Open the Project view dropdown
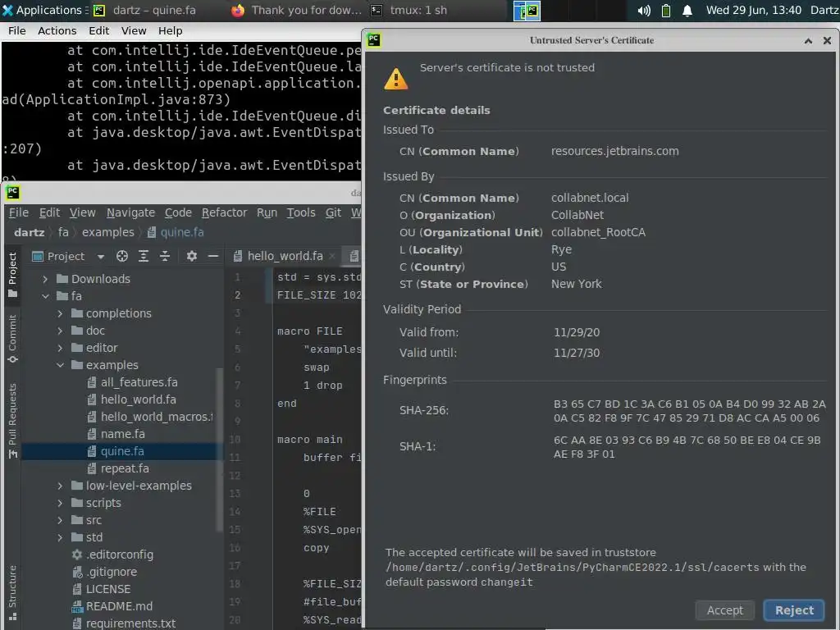This screenshot has height=630, width=840. 101,257
